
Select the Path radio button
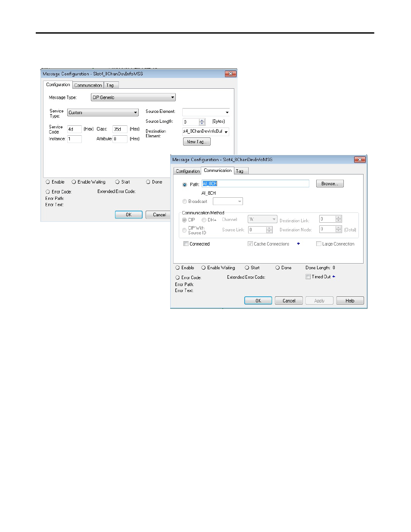pos(185,184)
